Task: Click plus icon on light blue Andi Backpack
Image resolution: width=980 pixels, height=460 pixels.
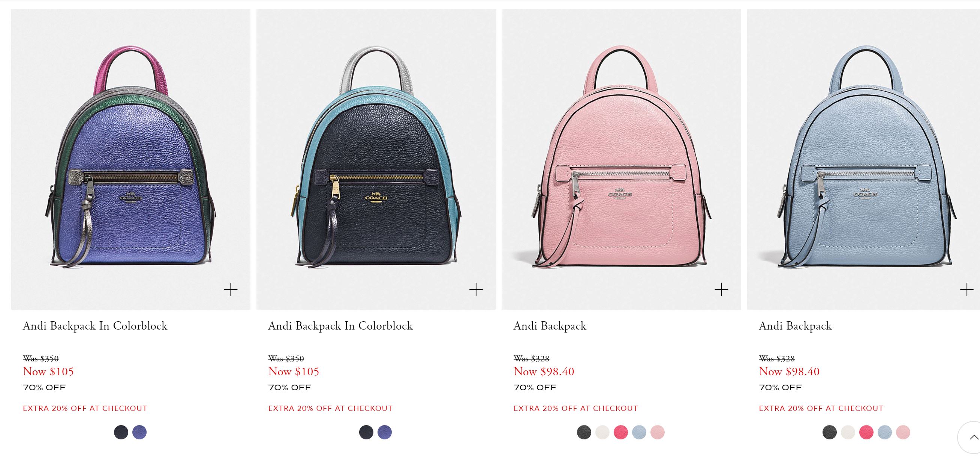Action: tap(967, 290)
